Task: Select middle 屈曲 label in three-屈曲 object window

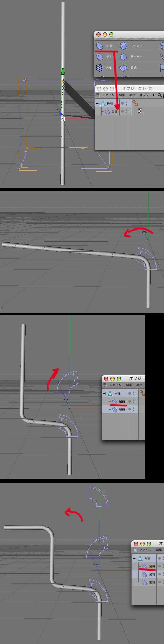Action: point(152,574)
